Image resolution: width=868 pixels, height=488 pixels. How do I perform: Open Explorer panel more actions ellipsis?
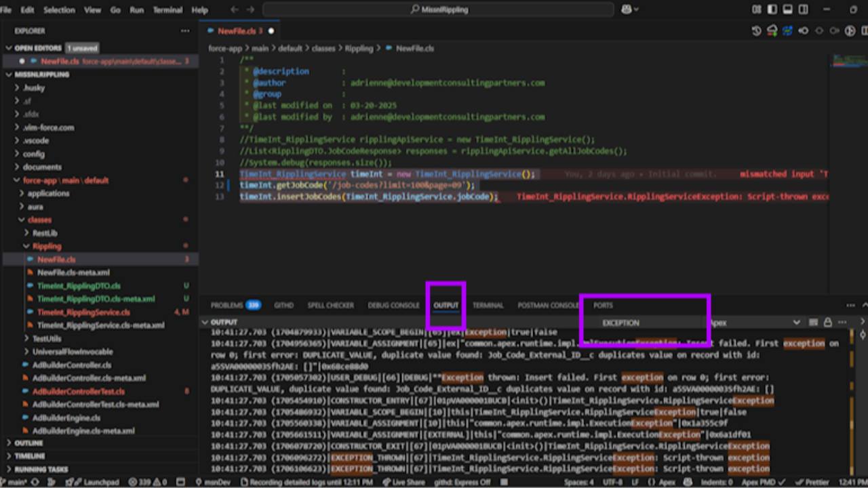185,31
